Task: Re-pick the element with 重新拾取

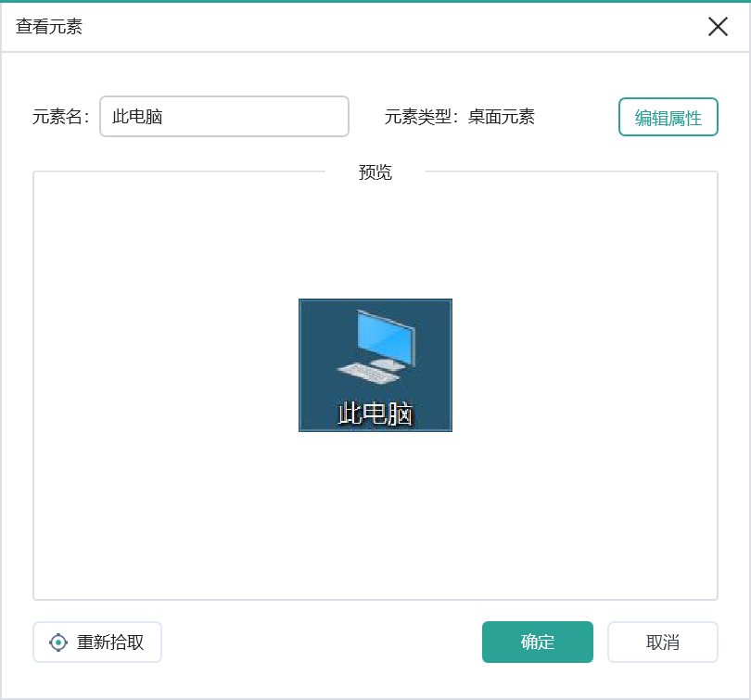Action: (x=97, y=642)
